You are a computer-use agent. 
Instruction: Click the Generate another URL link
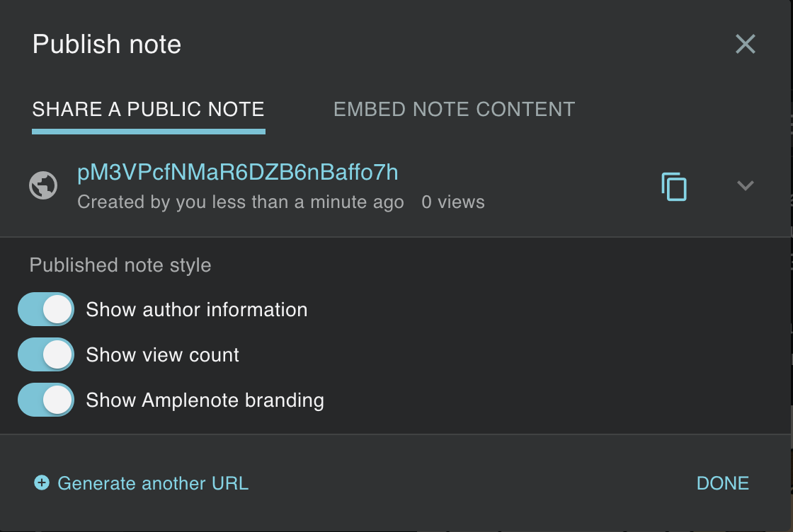pos(152,483)
